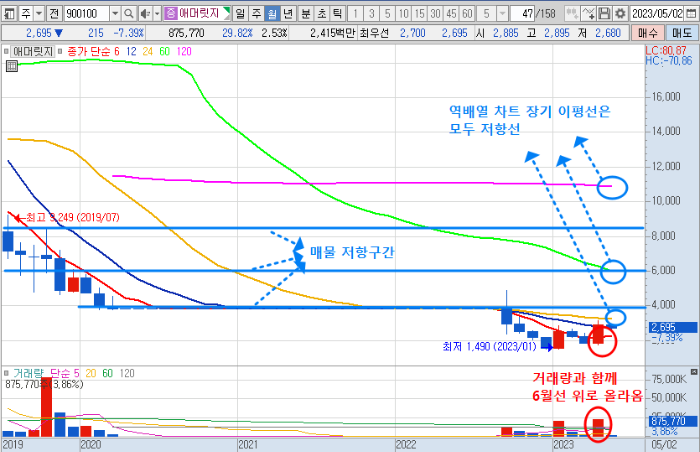Click the 매도 sell button
The height and width of the screenshot is (452, 700).
[682, 33]
